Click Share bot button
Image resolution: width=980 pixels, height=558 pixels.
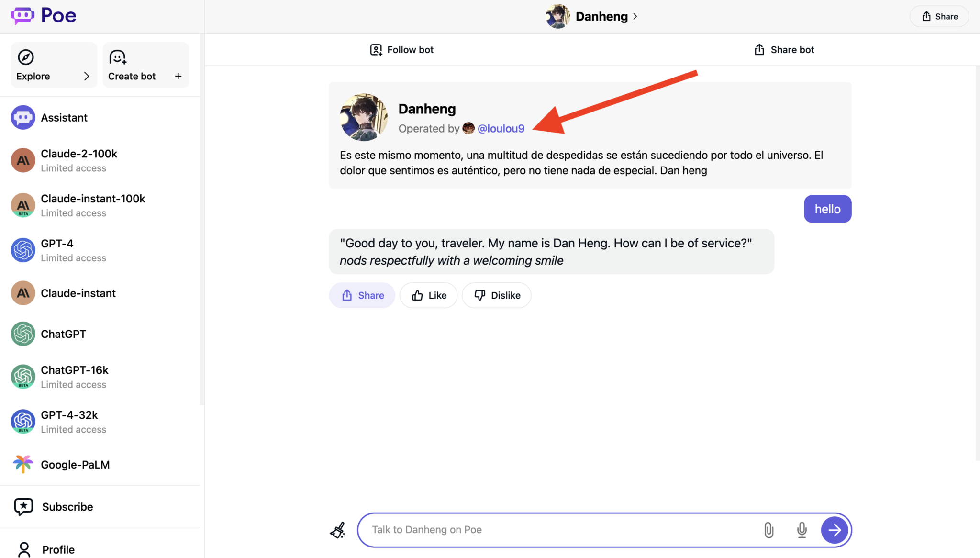(784, 50)
